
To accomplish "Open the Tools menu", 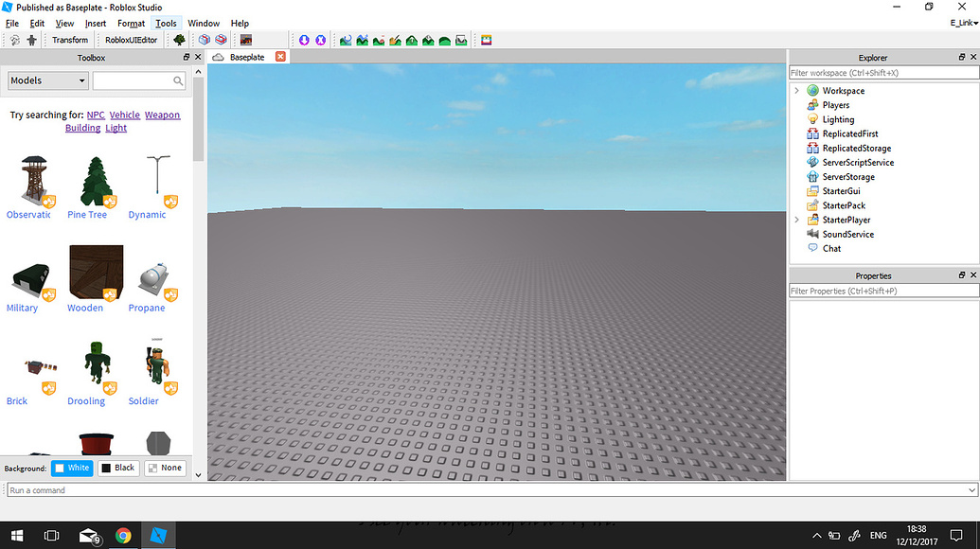I will (166, 23).
